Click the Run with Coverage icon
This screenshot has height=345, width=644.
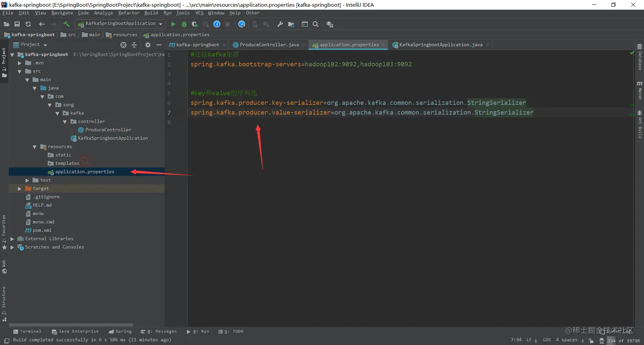[x=195, y=24]
